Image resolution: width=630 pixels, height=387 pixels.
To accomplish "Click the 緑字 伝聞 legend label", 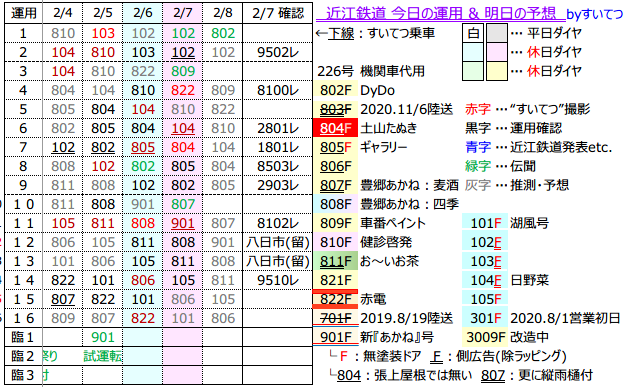I will pyautogui.click(x=500, y=166).
